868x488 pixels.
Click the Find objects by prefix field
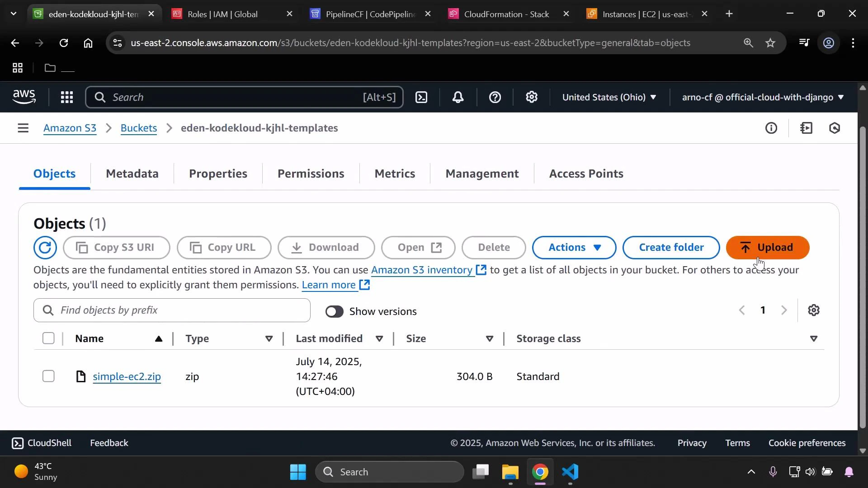click(x=172, y=310)
